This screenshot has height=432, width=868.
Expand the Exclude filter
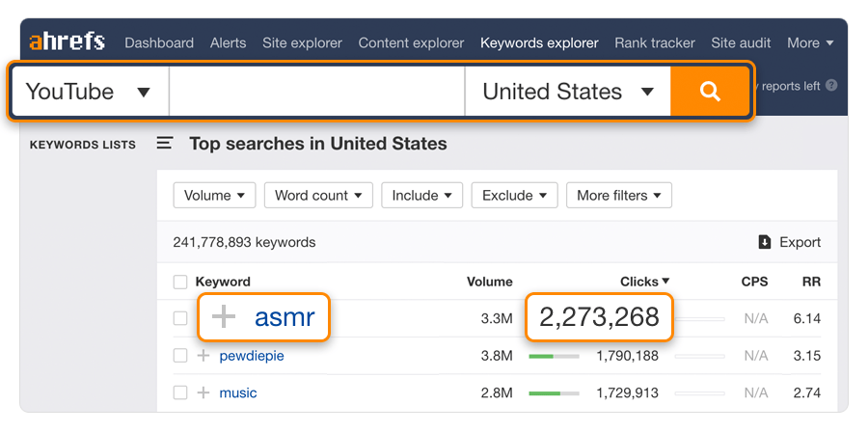515,195
